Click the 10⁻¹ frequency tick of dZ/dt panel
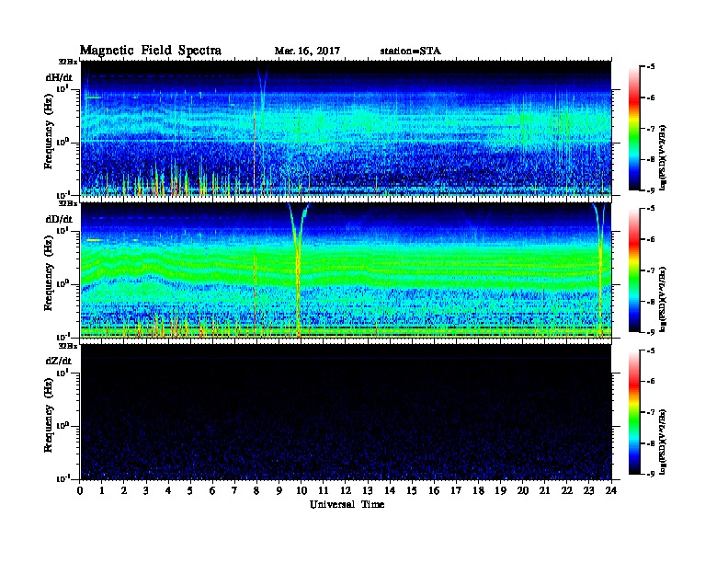Screen dimensions: 728x563 pyautogui.click(x=63, y=478)
